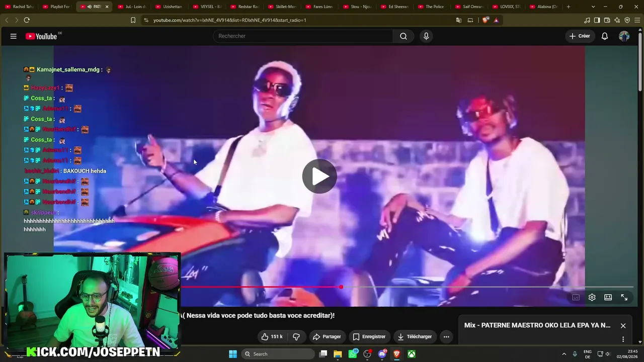Click the taskbar Search box

tap(278, 354)
